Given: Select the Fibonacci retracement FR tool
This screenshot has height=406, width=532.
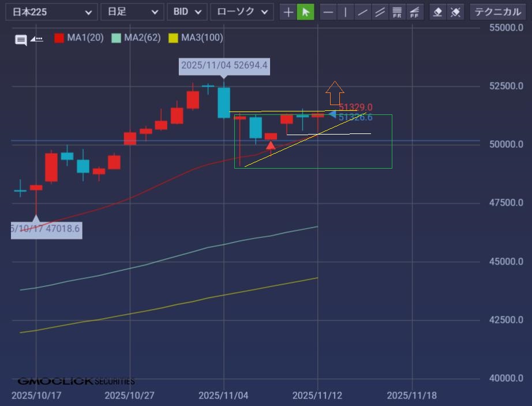Looking at the screenshot, I should pyautogui.click(x=397, y=12).
